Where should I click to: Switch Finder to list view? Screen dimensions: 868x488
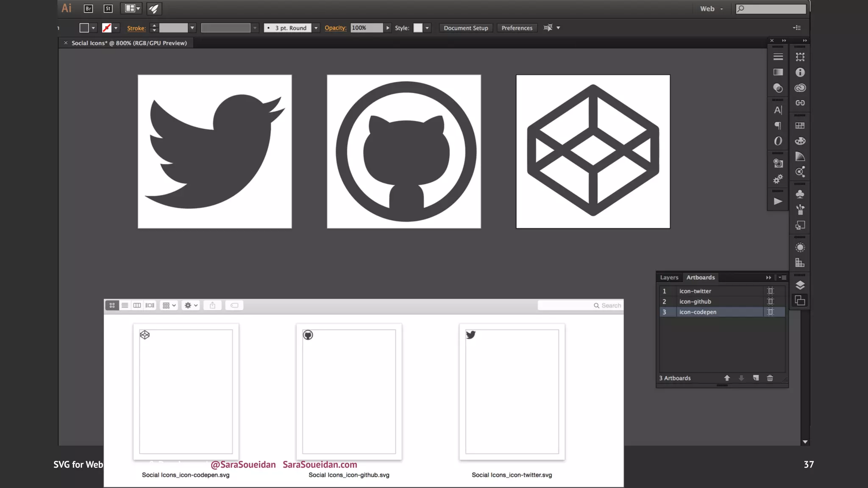pyautogui.click(x=125, y=305)
